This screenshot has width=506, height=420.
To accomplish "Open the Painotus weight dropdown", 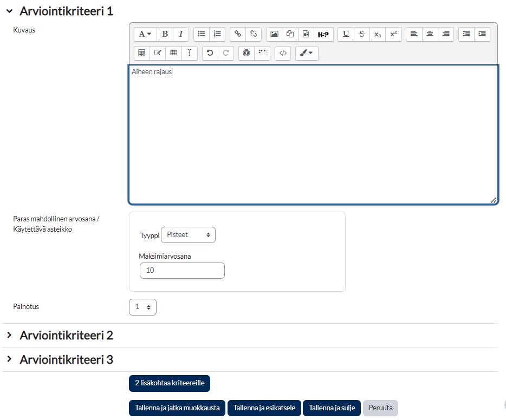I will (142, 307).
